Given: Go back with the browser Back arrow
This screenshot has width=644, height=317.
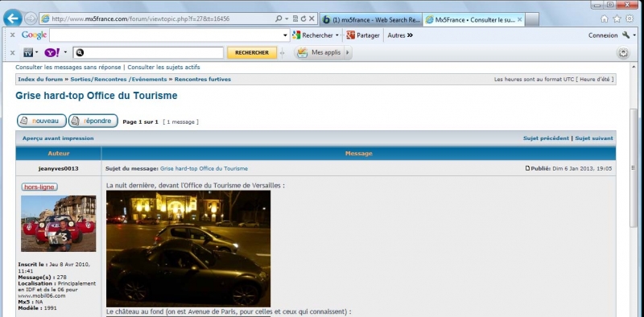Looking at the screenshot, I should [13, 19].
